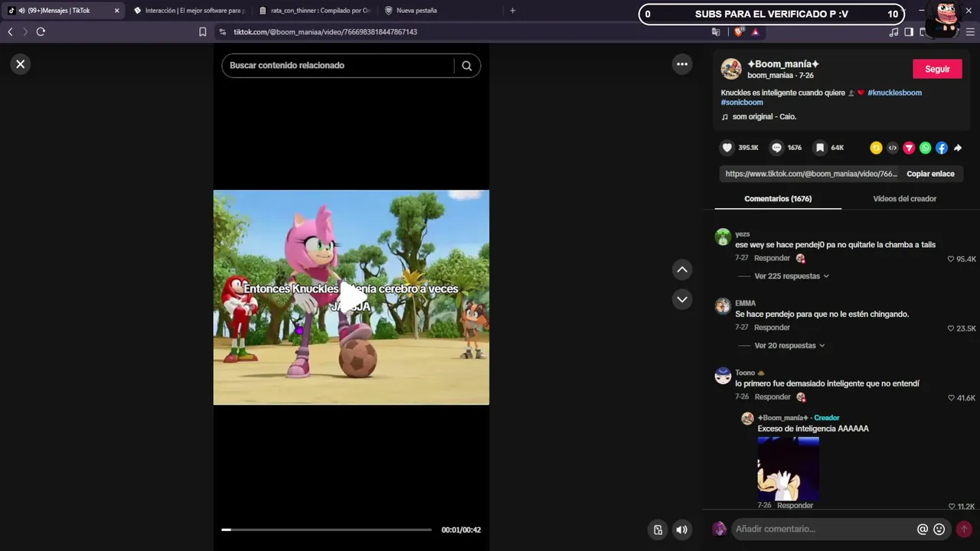Click the browser back arrow
980x551 pixels.
point(10,32)
